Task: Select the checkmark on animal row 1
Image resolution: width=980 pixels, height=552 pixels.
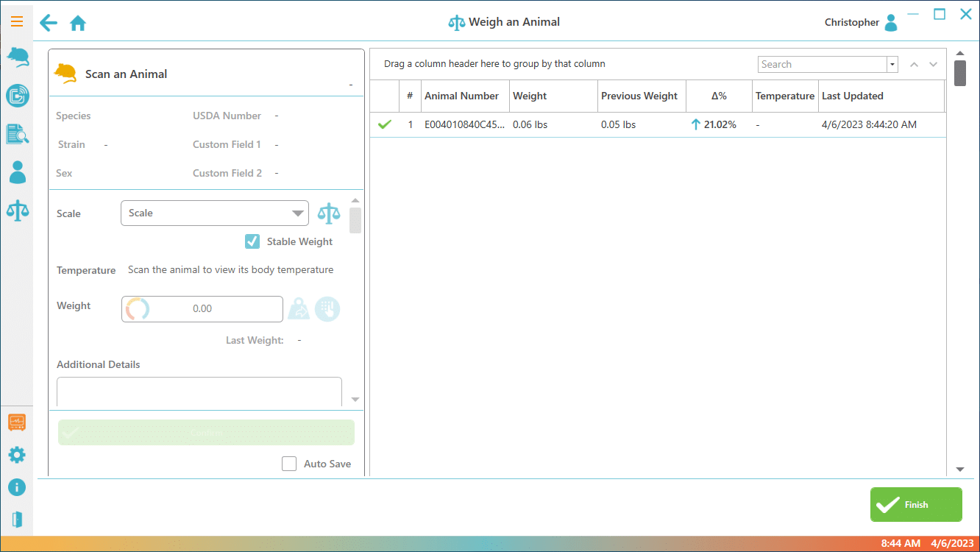Action: [384, 125]
